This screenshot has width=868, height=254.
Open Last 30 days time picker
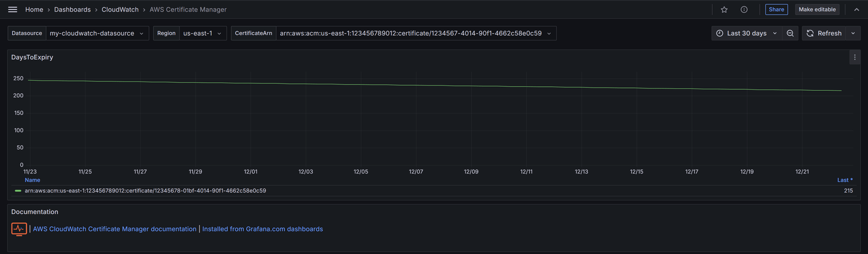pos(746,34)
